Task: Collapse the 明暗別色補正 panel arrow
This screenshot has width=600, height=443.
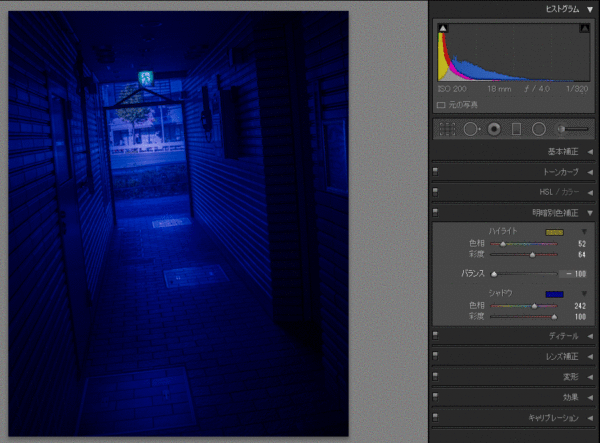Action: [590, 213]
